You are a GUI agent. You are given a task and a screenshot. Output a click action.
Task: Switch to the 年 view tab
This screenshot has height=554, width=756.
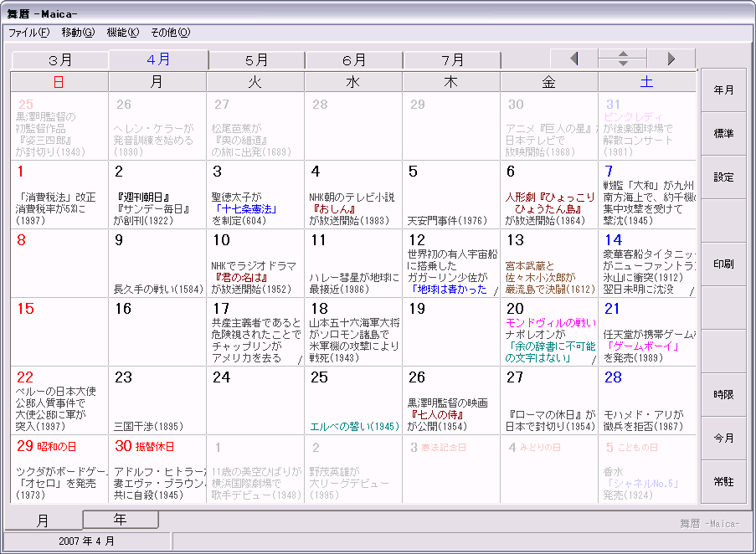(121, 520)
